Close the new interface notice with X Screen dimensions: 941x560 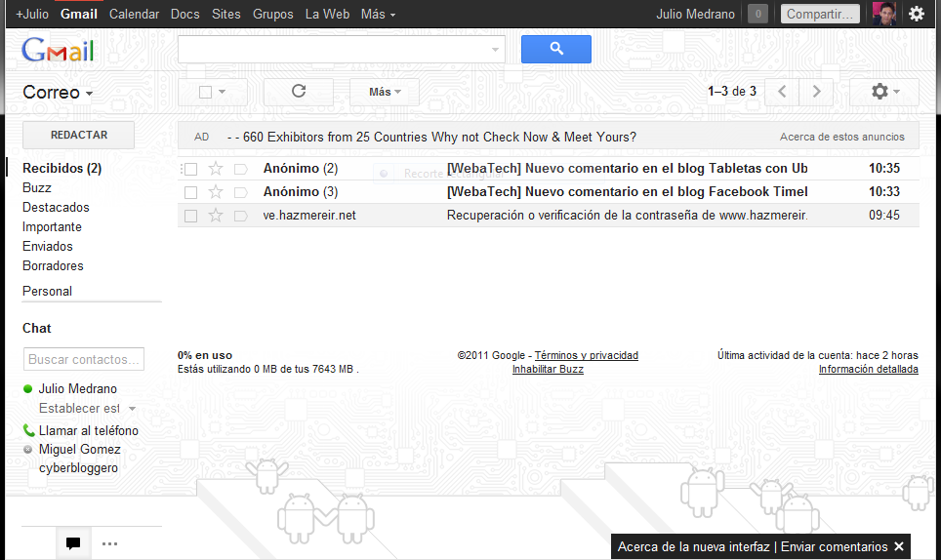(898, 546)
